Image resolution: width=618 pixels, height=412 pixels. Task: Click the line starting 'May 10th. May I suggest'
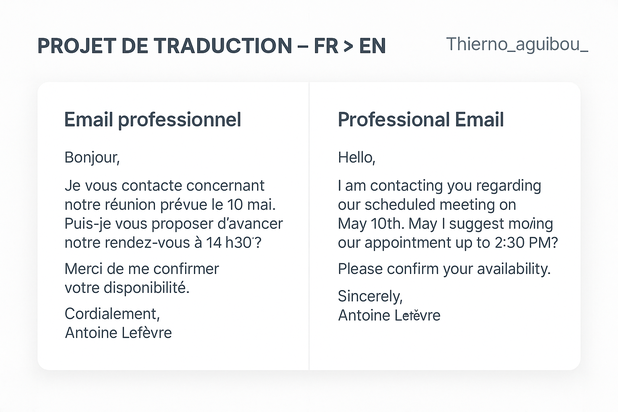pyautogui.click(x=445, y=224)
